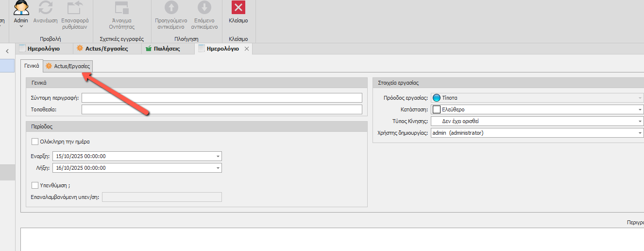This screenshot has height=251, width=644.
Task: Click the Τοποθεσία input field
Action: (221, 109)
